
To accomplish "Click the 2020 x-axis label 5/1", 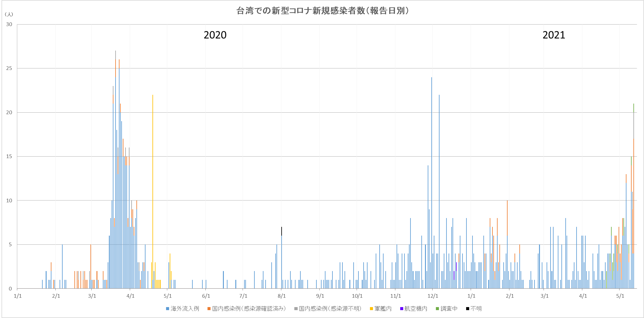I will [168, 296].
